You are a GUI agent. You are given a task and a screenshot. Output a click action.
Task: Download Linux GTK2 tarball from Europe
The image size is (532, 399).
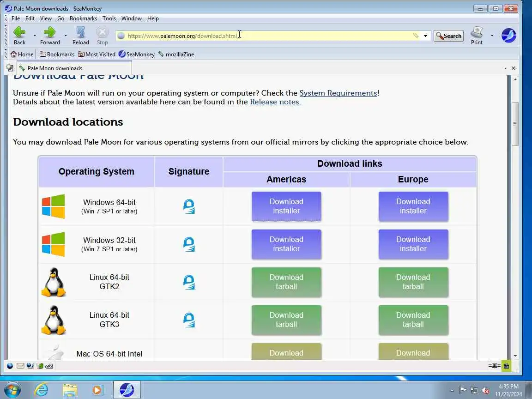point(413,282)
